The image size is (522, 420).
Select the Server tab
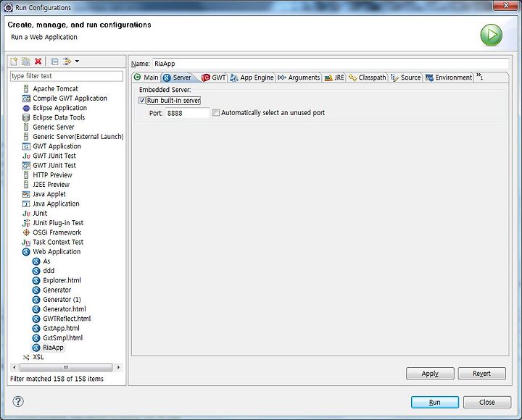[178, 77]
